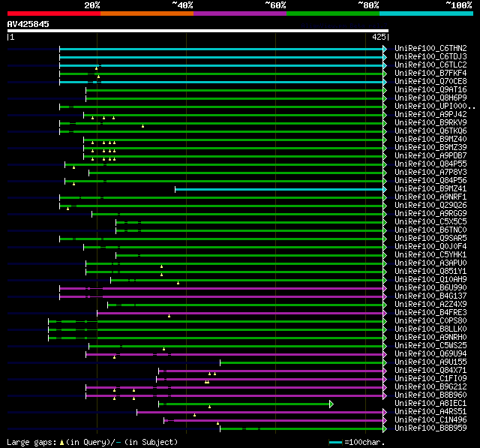The image size is (480, 448).
Task: Click the truncated UniRef100_UPI000.. label
Action: [x=435, y=107]
